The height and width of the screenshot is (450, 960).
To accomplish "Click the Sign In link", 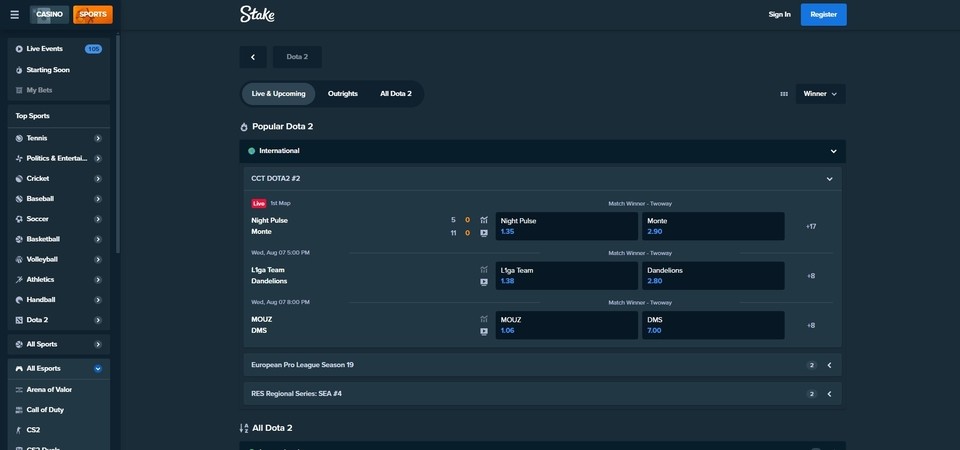I will (779, 15).
